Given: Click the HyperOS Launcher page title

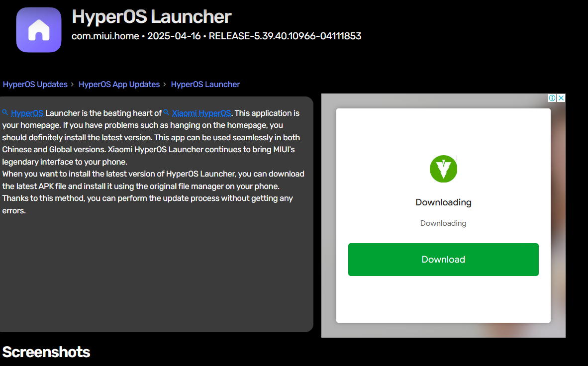Looking at the screenshot, I should (152, 16).
